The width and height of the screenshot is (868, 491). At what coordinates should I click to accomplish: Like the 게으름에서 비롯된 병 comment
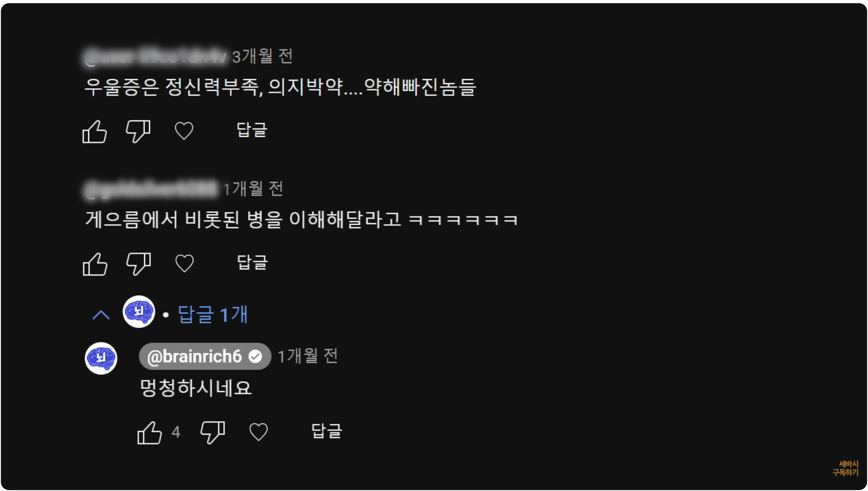95,264
